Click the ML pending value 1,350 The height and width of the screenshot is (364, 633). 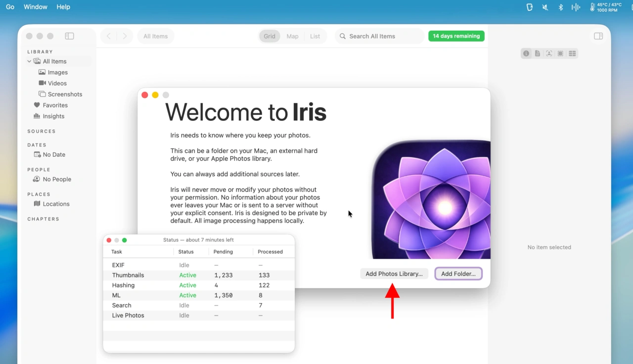[x=224, y=295]
